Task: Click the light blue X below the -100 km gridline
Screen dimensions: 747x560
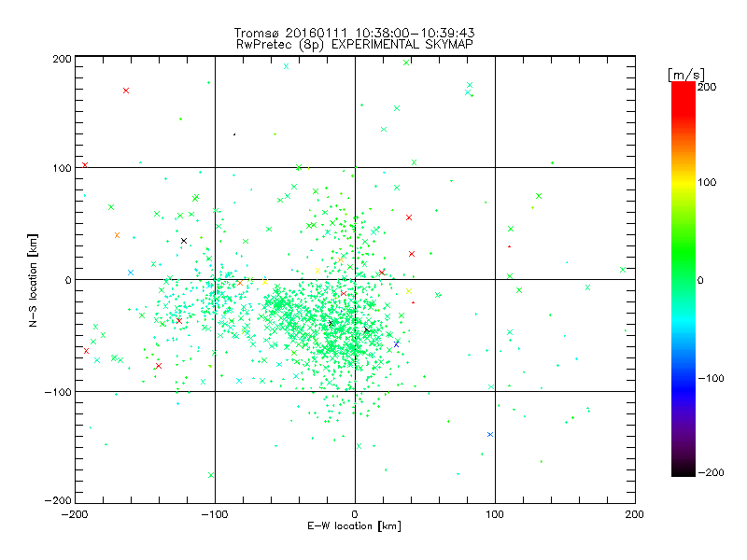Action: pyautogui.click(x=489, y=434)
